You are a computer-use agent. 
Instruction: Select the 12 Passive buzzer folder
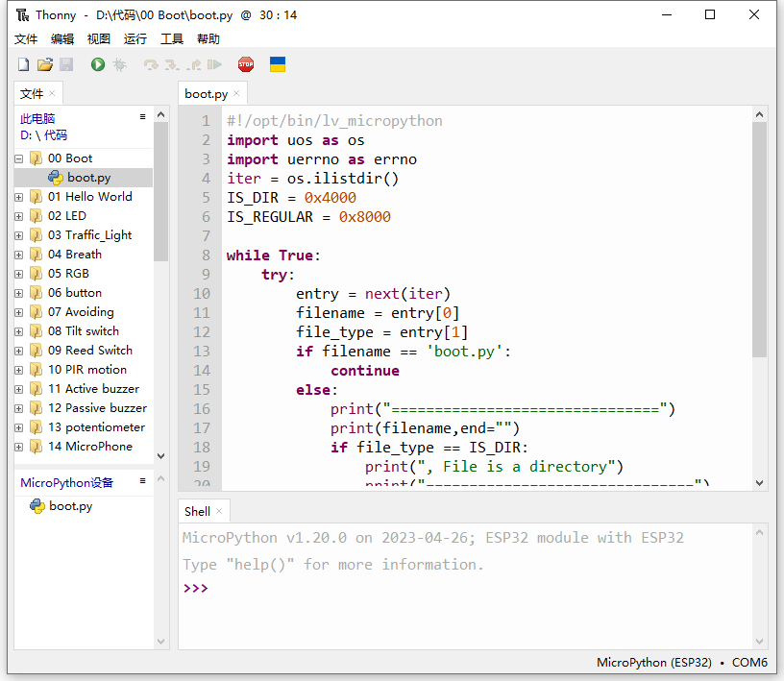pos(84,408)
